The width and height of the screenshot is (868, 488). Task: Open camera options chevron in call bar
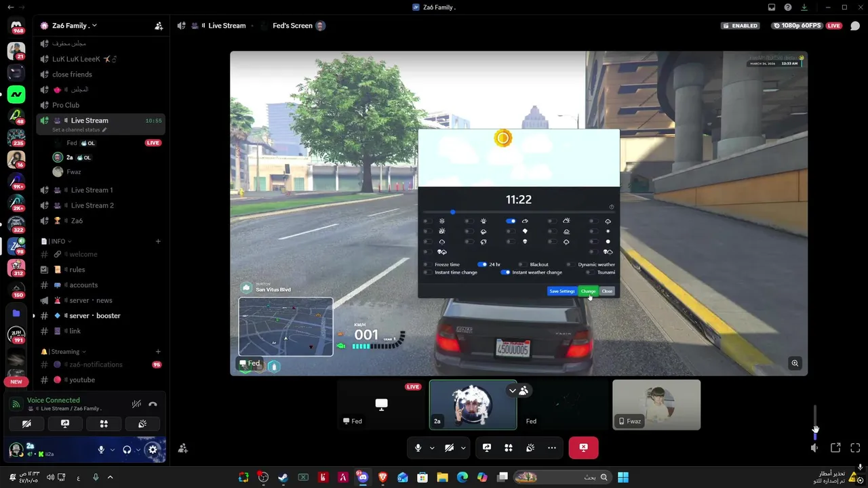[463, 448]
